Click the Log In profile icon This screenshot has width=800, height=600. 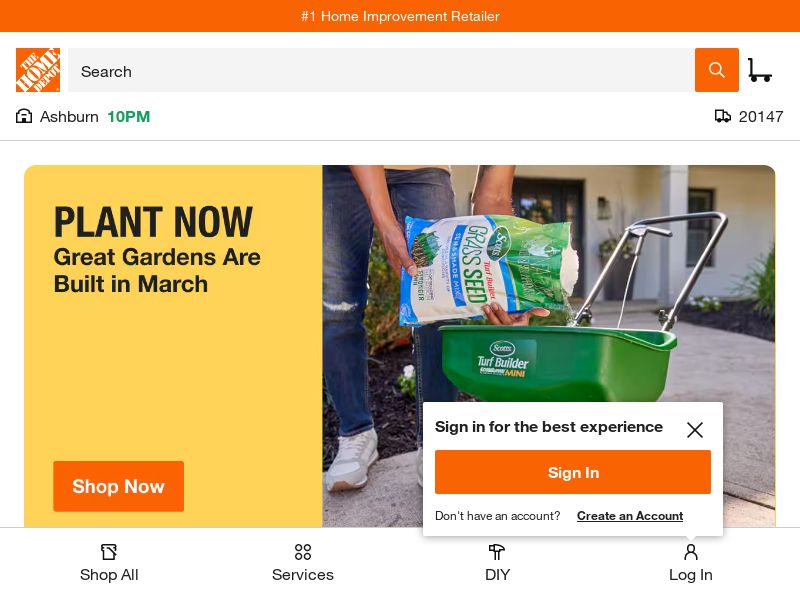pyautogui.click(x=691, y=552)
